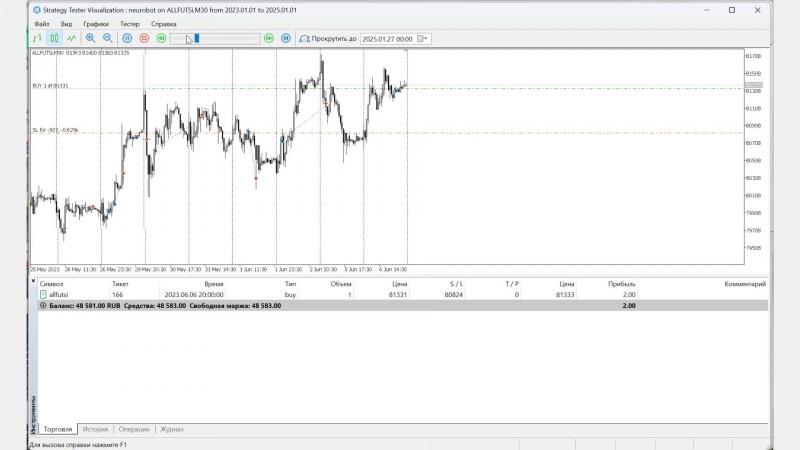Click the SL level label on chart
800x450 pixels.
[x=55, y=131]
